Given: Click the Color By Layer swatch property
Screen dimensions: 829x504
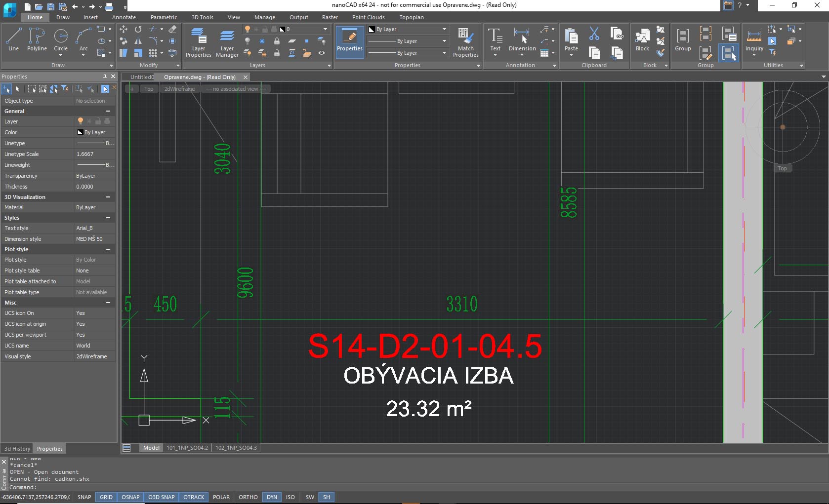Looking at the screenshot, I should 94,132.
